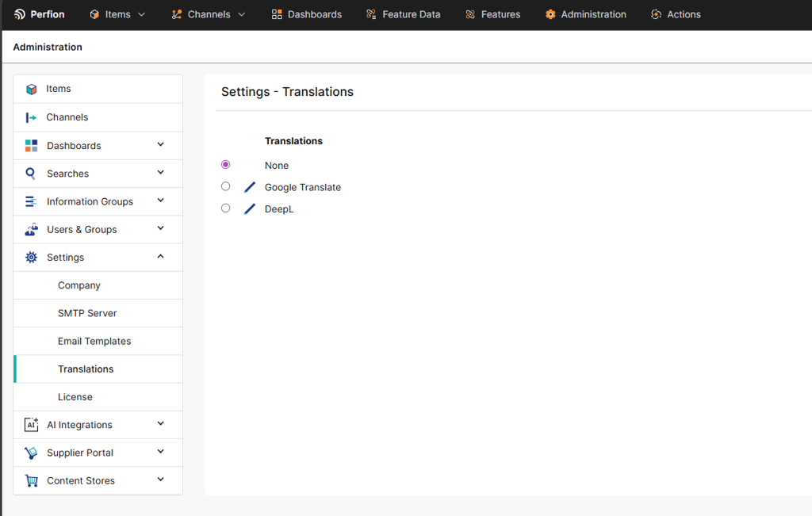Click the Perfion logo icon
Screen dimensions: 812x516
click(x=20, y=14)
